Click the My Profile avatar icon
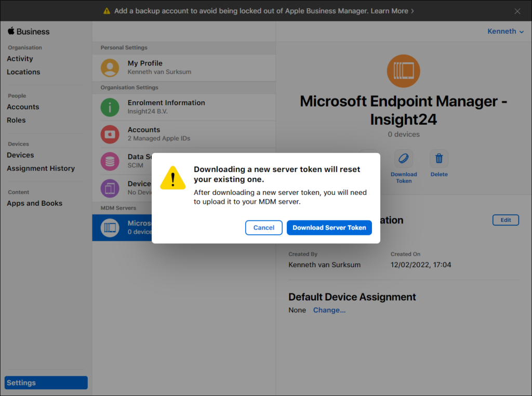The height and width of the screenshot is (396, 532). coord(110,68)
